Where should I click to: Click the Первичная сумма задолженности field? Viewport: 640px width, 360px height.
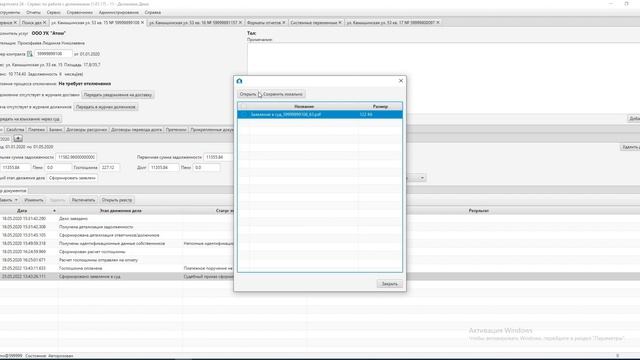pos(218,157)
